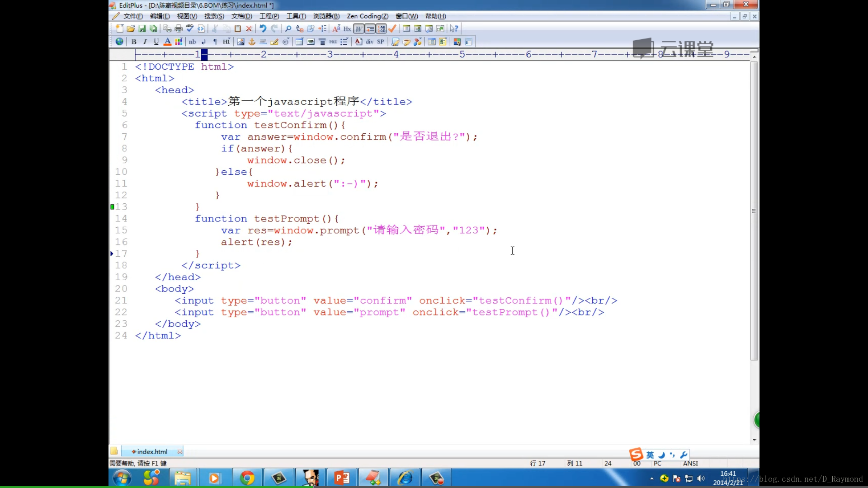Insert PRE tag icon
This screenshot has width=868, height=488.
tap(333, 42)
